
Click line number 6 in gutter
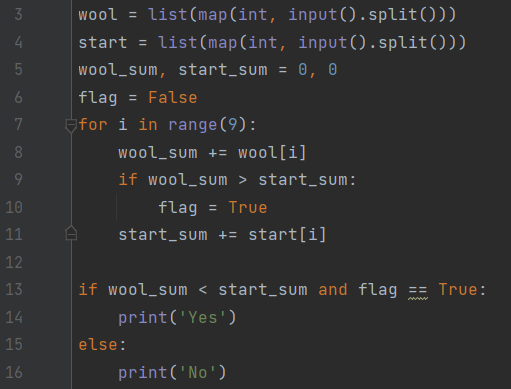pos(18,97)
